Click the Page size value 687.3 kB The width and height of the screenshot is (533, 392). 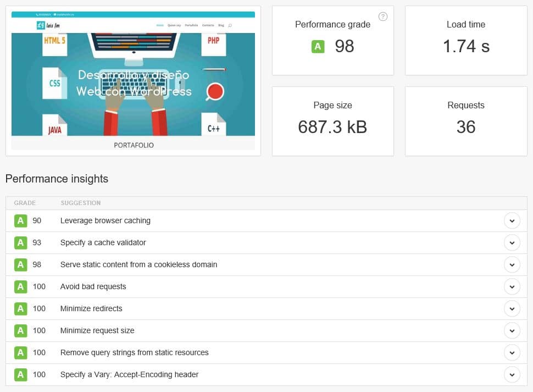[x=332, y=127]
